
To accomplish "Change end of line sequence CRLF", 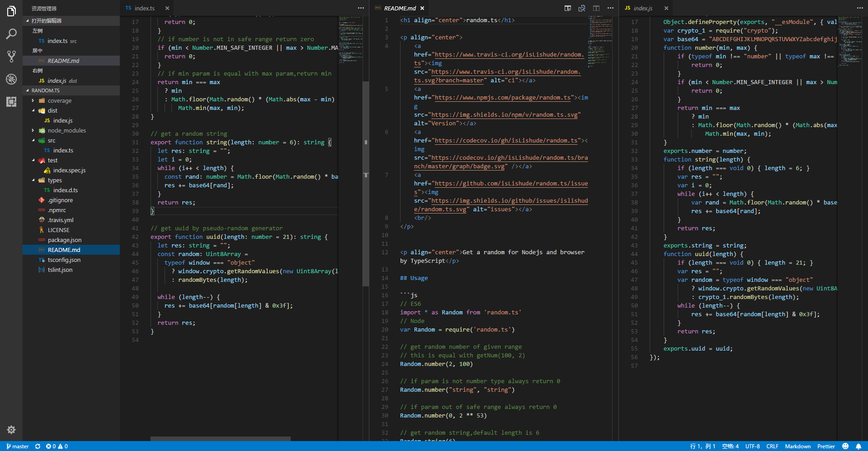I will pyautogui.click(x=773, y=446).
